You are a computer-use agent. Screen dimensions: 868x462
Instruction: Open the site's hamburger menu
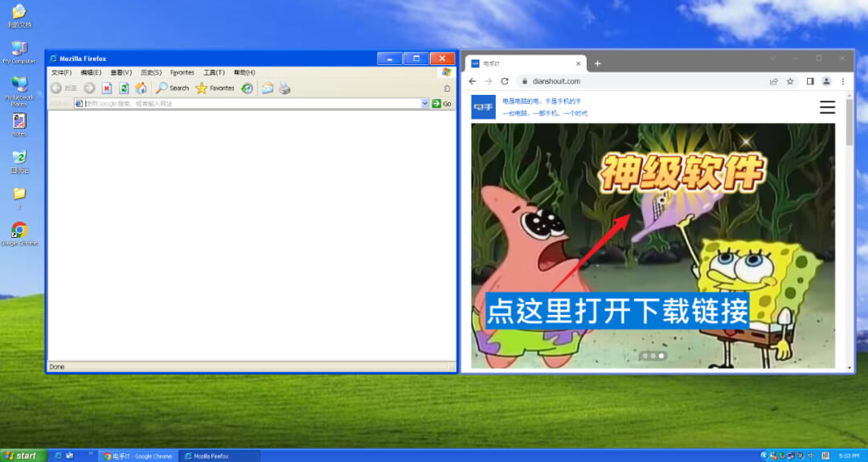[828, 107]
